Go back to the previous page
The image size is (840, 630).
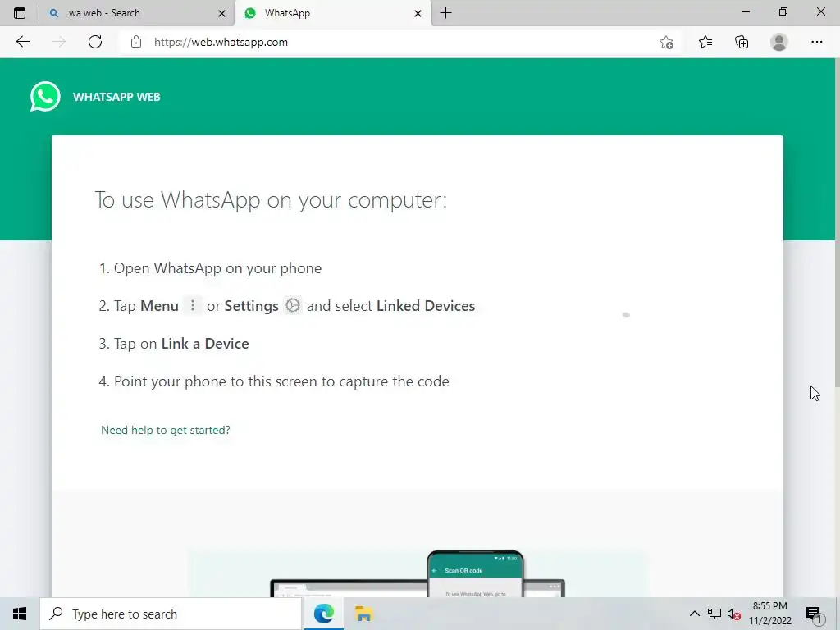coord(22,42)
